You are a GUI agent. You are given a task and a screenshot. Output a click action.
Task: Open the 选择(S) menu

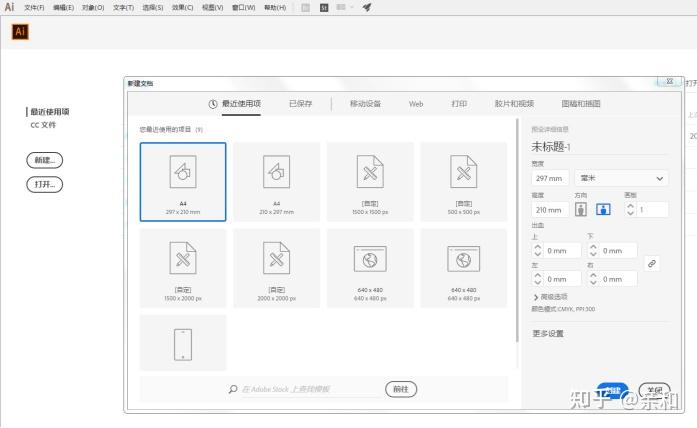coord(152,8)
